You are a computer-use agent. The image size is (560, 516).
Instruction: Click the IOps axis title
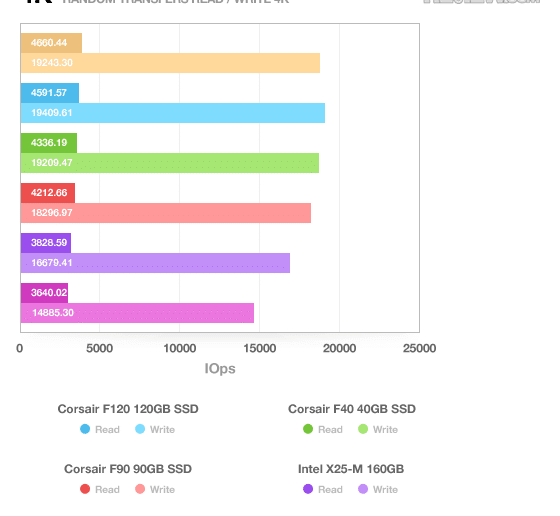click(220, 369)
